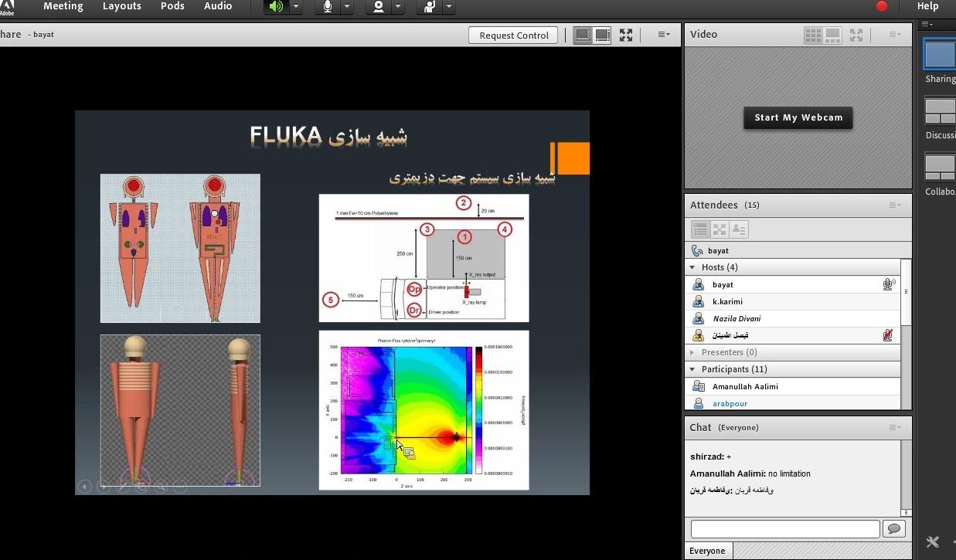Make the Share pod full screen
Screen dimensions: 956x560
pyautogui.click(x=626, y=35)
